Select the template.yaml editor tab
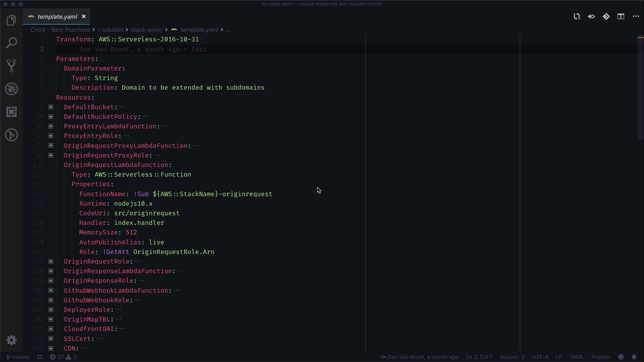Screen dimensions: 644x362 [57, 17]
